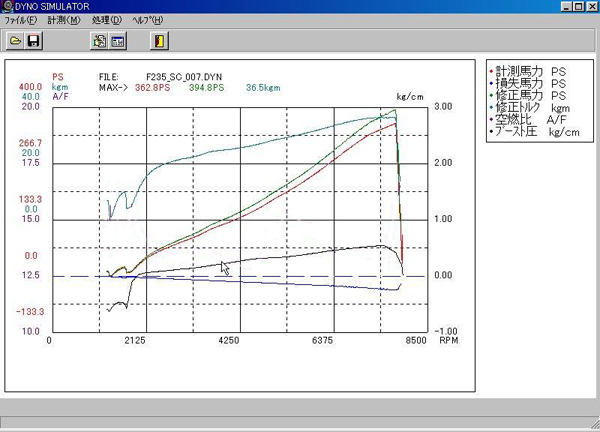Viewport: 600px width, 432px height.
Task: Select the ブースト圧 kg/cm legend entry
Action: tap(530, 132)
